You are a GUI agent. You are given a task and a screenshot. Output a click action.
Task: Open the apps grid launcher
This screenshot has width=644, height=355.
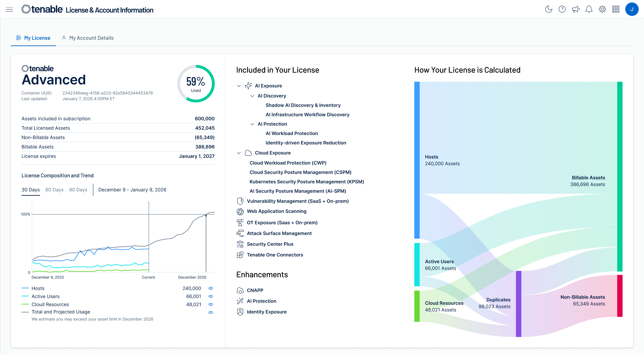pyautogui.click(x=616, y=9)
